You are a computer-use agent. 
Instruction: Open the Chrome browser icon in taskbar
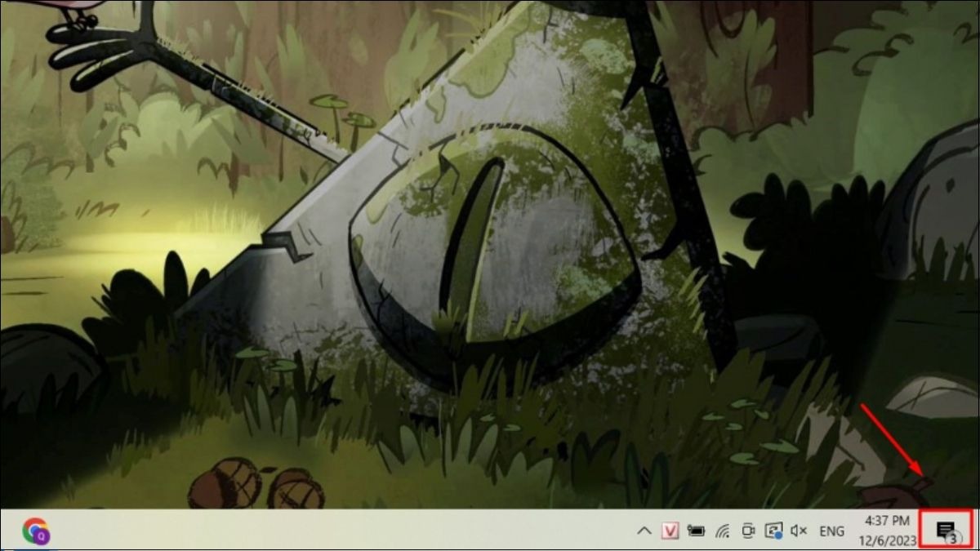36,531
